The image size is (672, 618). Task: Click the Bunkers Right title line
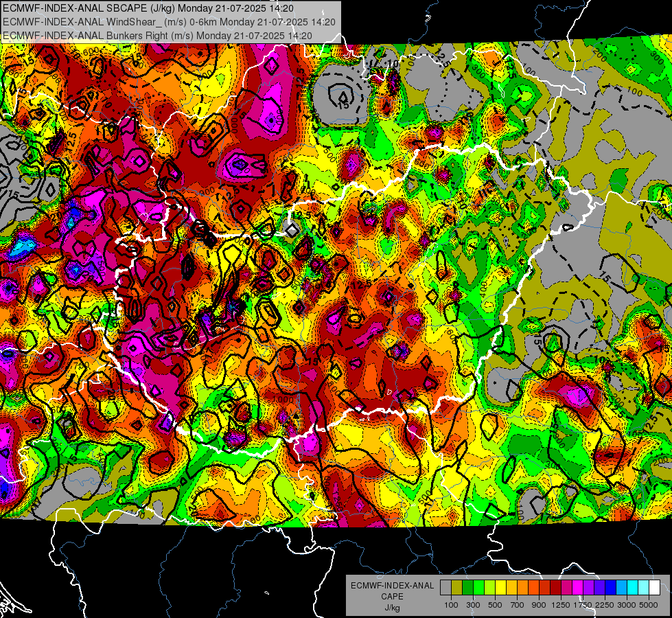coord(157,36)
